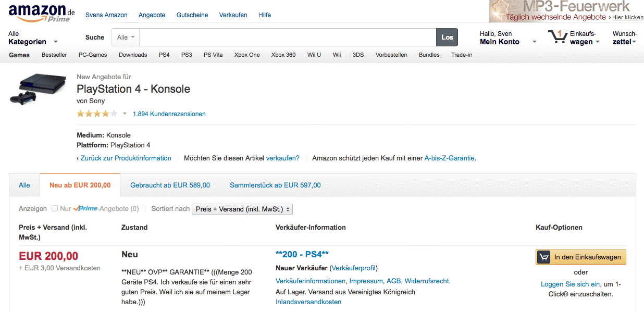Open the shopping cart icon
Screen dimensions: 644x312
pyautogui.click(x=558, y=37)
